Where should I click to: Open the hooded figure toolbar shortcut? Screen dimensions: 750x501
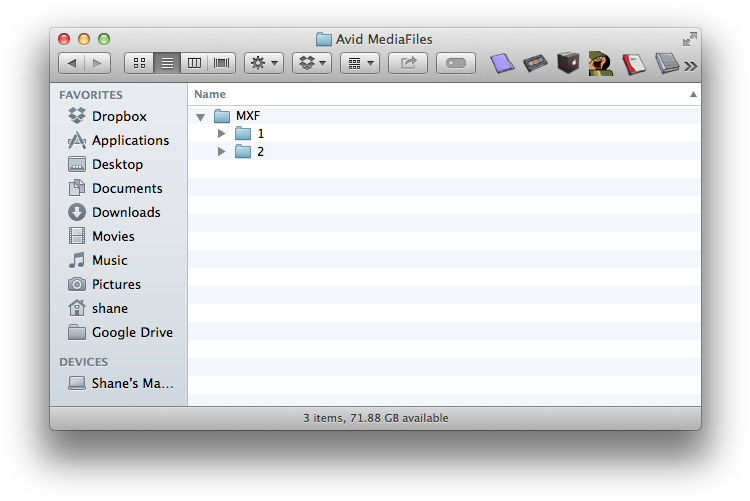600,63
